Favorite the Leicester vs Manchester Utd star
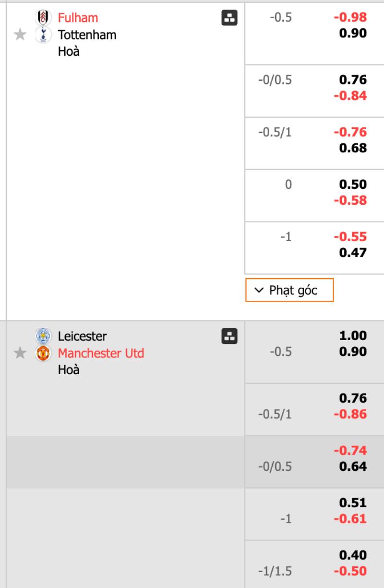Viewport: 384px width, 588px height. pyautogui.click(x=20, y=353)
